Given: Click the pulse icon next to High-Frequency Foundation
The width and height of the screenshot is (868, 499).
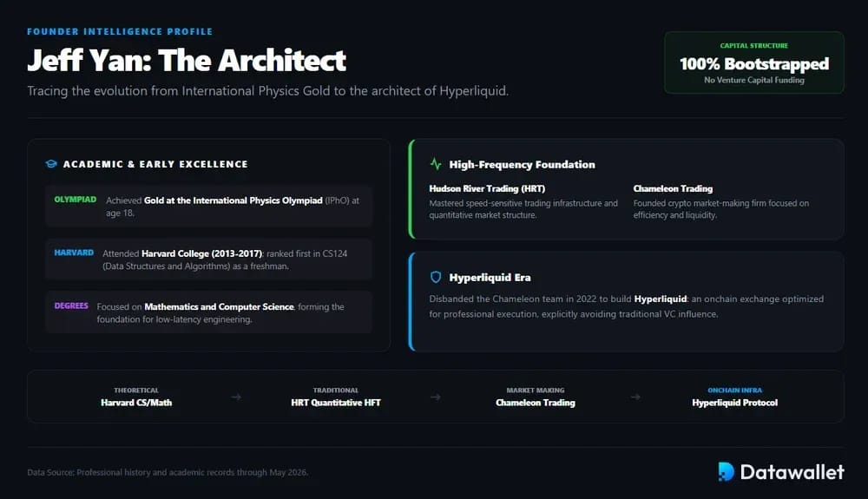Looking at the screenshot, I should pyautogui.click(x=436, y=164).
